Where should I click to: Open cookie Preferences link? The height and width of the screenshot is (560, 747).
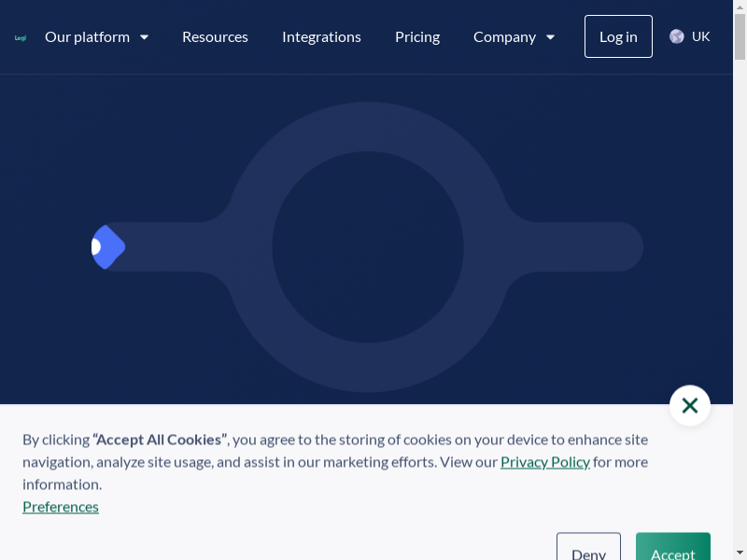click(x=61, y=507)
